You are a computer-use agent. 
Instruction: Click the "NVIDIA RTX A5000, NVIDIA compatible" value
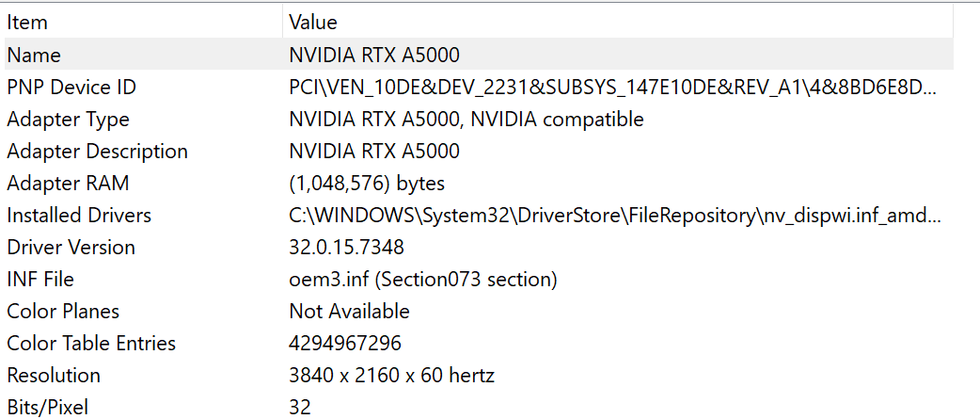[466, 120]
